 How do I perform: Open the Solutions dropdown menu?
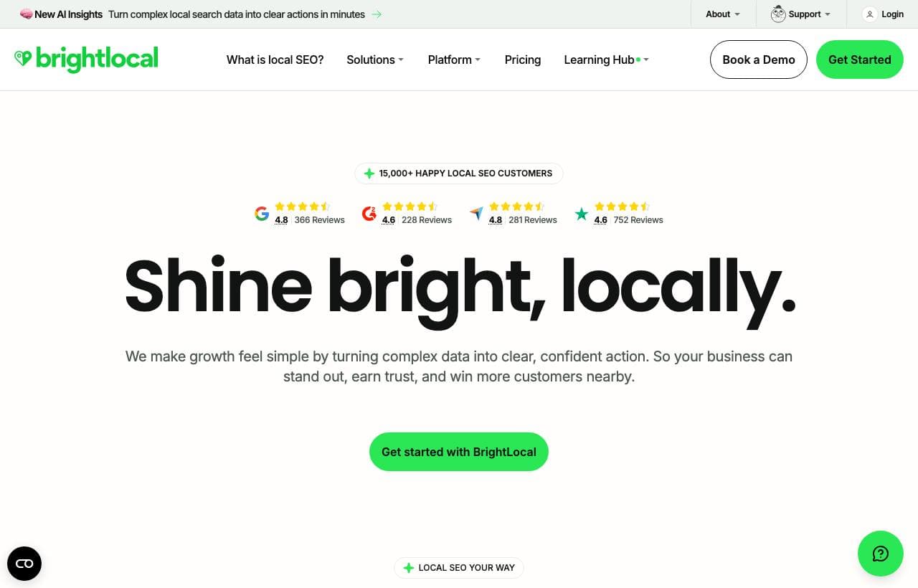pyautogui.click(x=375, y=60)
